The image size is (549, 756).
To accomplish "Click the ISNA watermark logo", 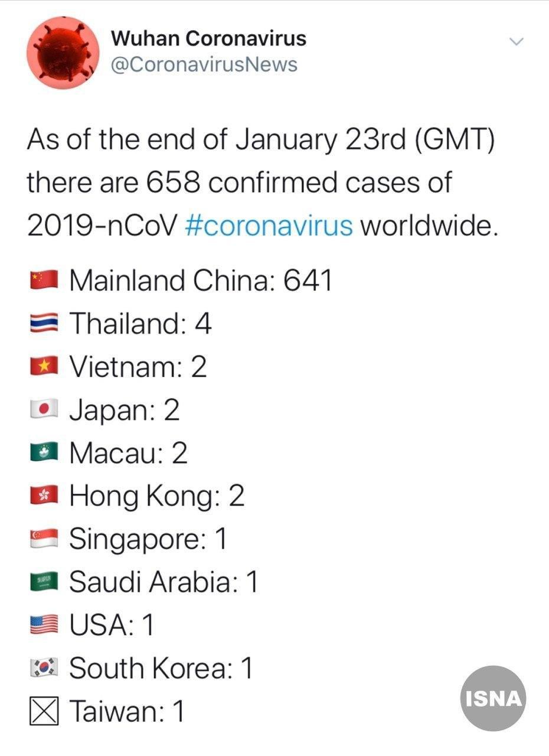I will click(493, 699).
